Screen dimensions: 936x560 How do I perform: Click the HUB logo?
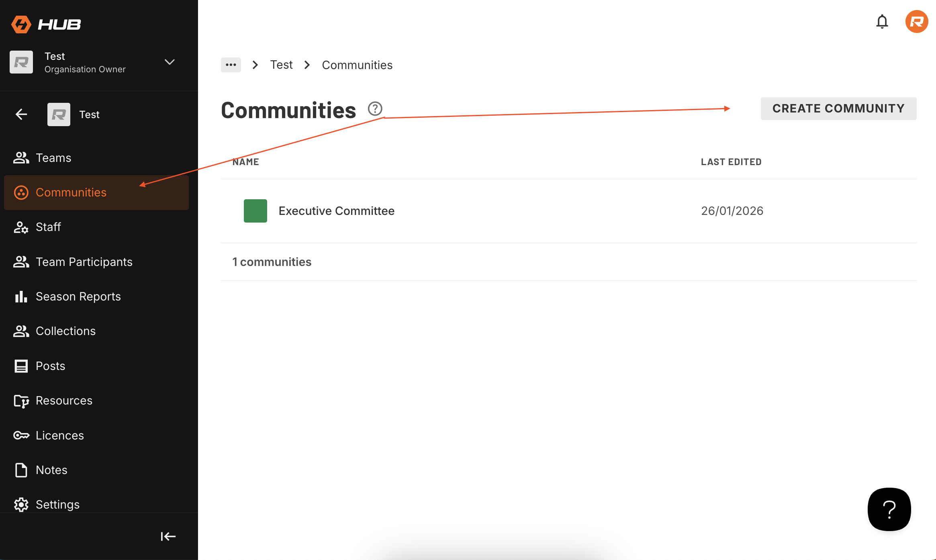(x=46, y=25)
